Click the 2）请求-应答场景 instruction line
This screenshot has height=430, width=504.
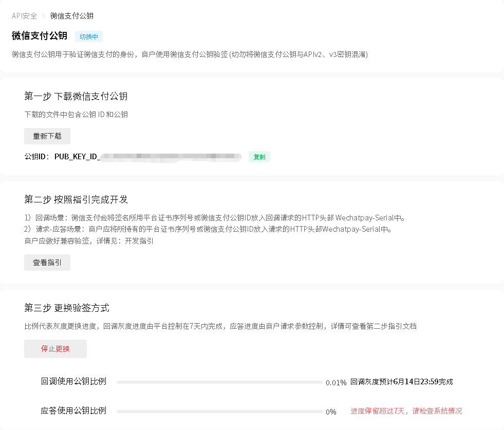(x=208, y=229)
